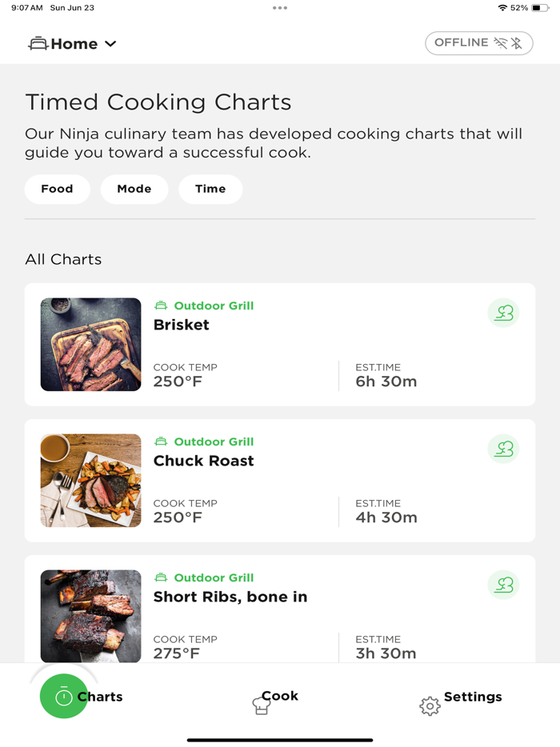Tap the three-dot multitasking indicator
The image size is (560, 747).
[279, 8]
